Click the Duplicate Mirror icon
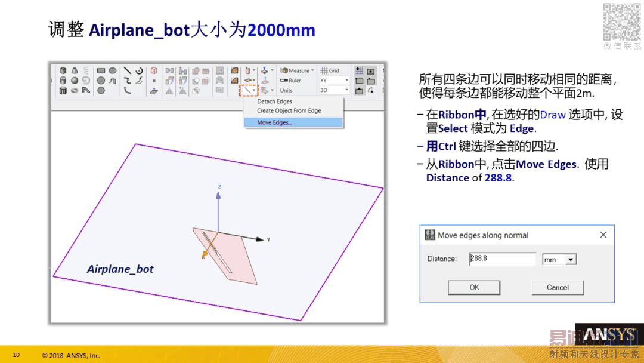This screenshot has width=644, height=363. (183, 91)
